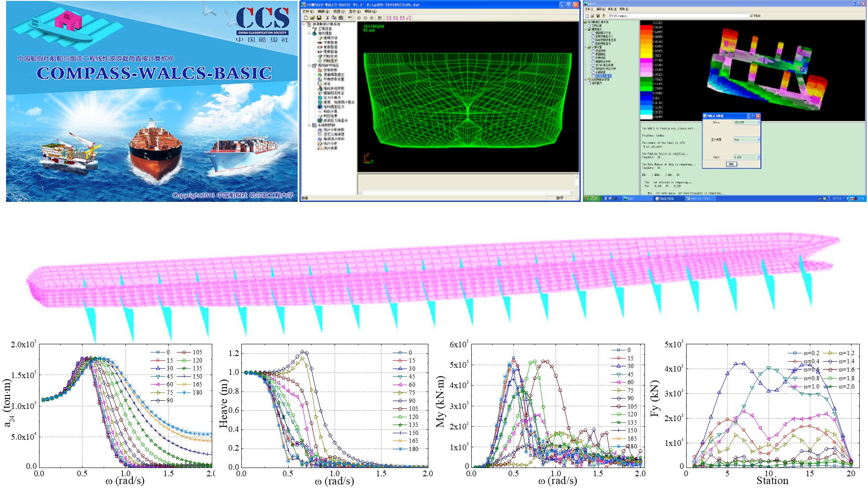Open the Beta dropdown in the small dialog

758,122
